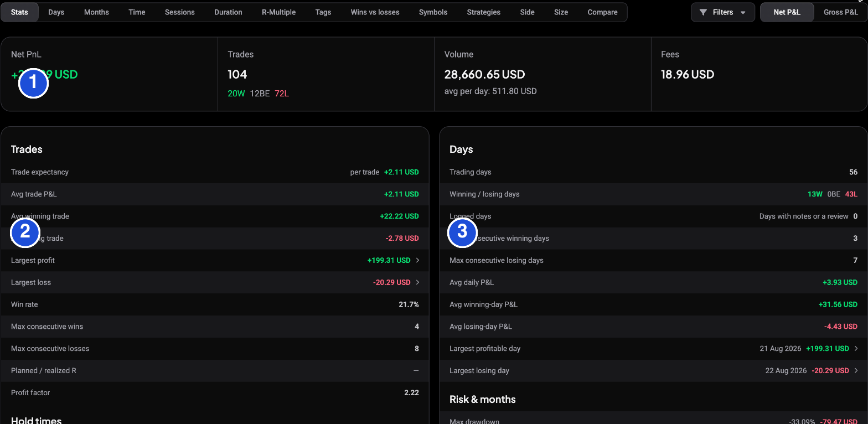Click Max consecutive wins value 4
Image resolution: width=868 pixels, height=424 pixels.
[417, 327]
